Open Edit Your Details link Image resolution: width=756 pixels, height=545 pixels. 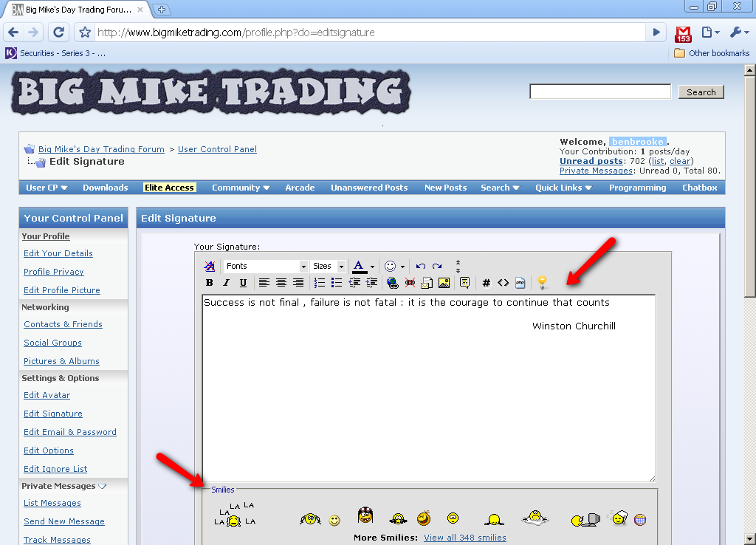[x=58, y=253]
